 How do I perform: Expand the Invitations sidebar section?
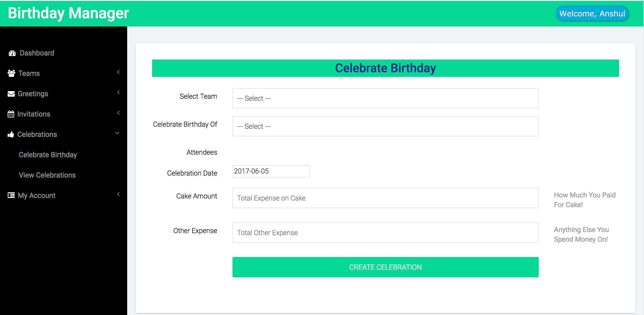tap(118, 113)
